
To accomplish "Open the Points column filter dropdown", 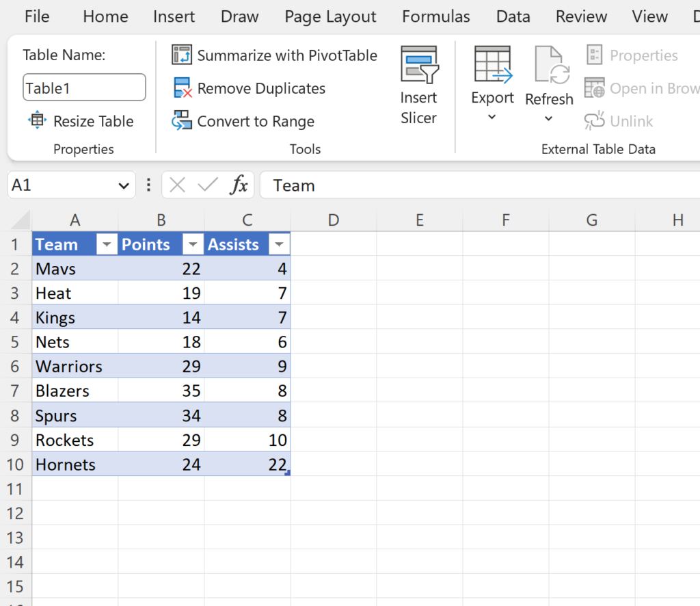I will [x=192, y=244].
